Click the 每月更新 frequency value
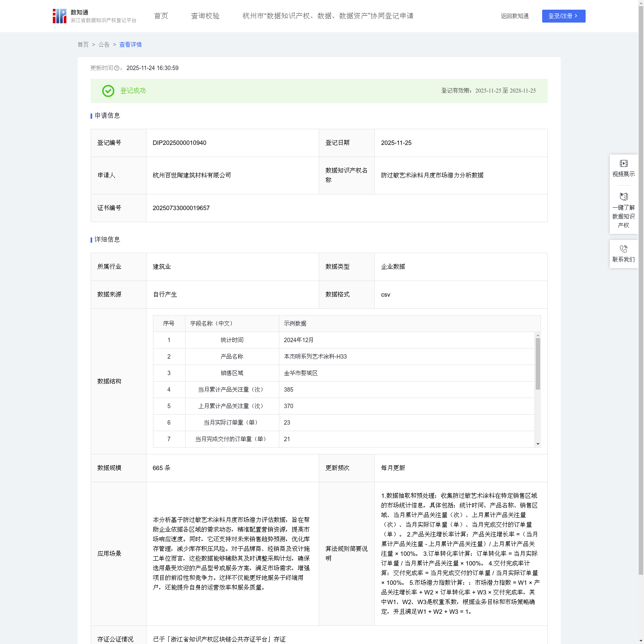 coord(393,468)
